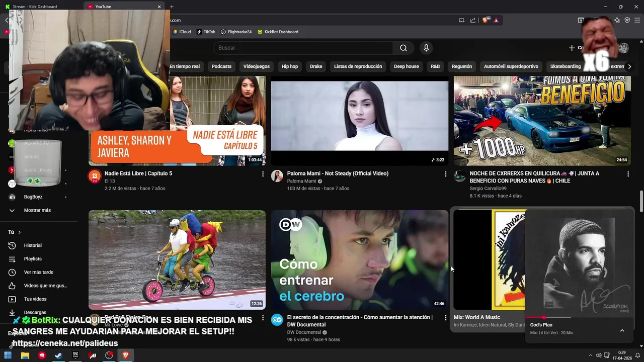Select the Podcasts category chip

click(221, 66)
